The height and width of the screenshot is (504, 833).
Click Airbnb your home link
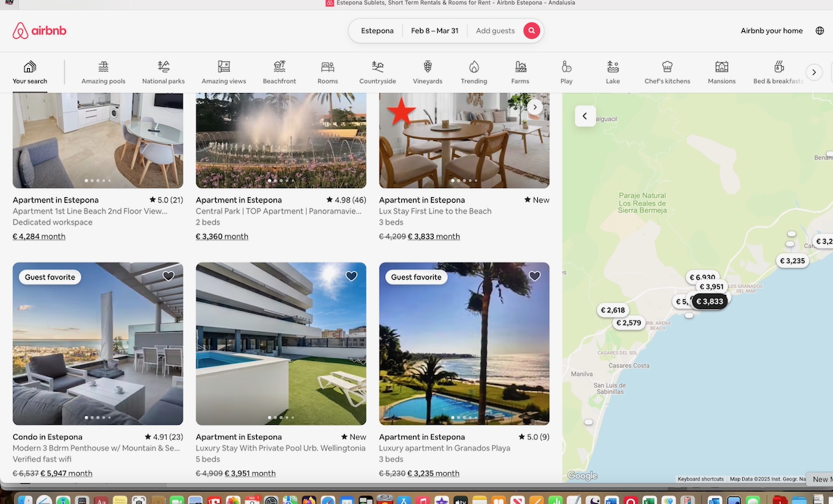771,31
